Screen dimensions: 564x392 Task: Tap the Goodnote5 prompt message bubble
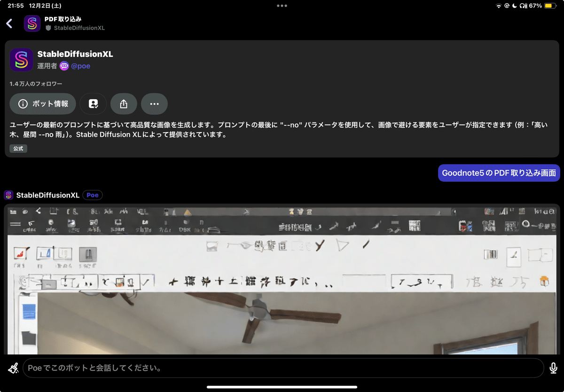tap(499, 172)
